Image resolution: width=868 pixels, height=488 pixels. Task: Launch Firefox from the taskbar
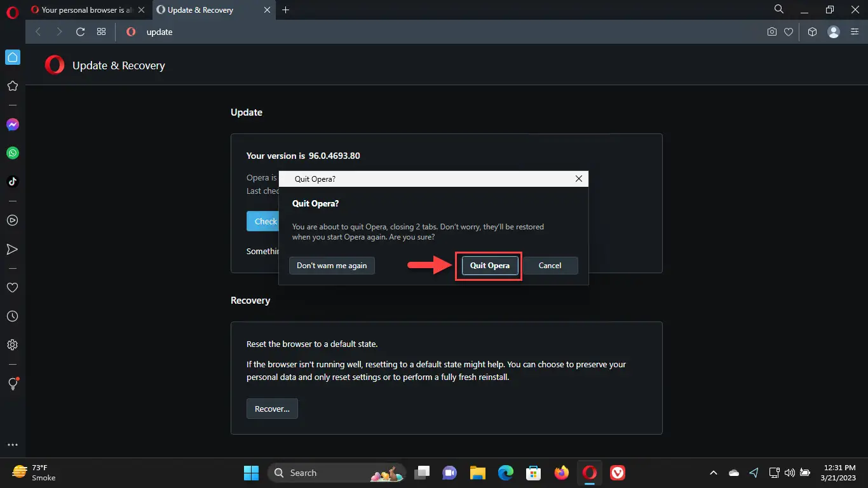click(x=562, y=473)
